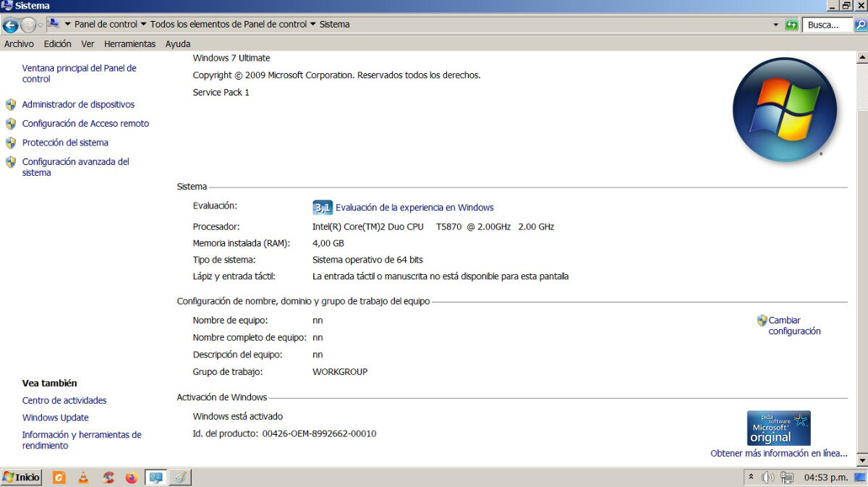Open Configuración avanzada del sistema link
Image resolution: width=868 pixels, height=487 pixels.
pos(75,167)
